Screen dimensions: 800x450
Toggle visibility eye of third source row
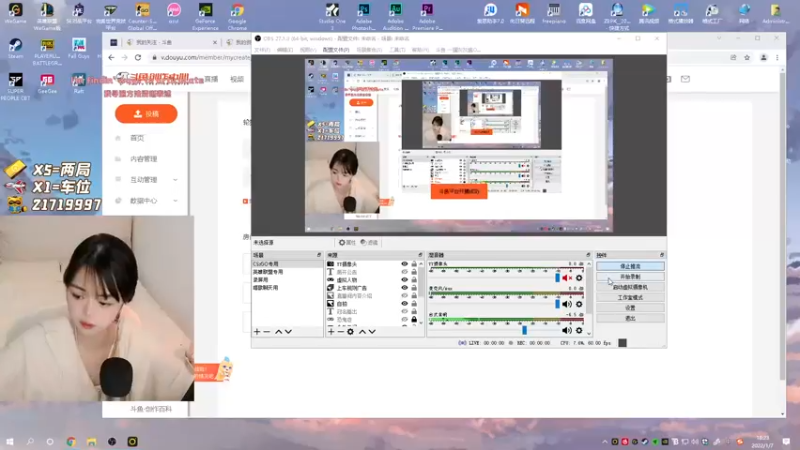[x=405, y=280]
